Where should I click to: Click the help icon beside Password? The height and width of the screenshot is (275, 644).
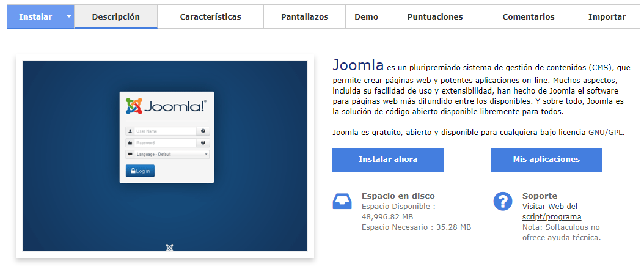pyautogui.click(x=203, y=142)
